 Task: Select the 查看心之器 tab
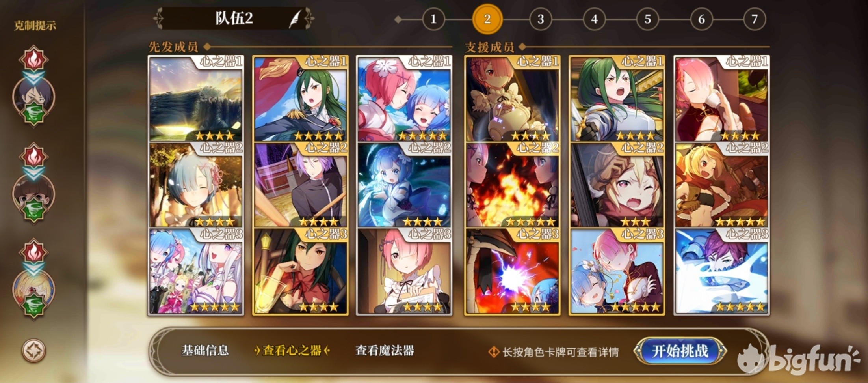292,350
